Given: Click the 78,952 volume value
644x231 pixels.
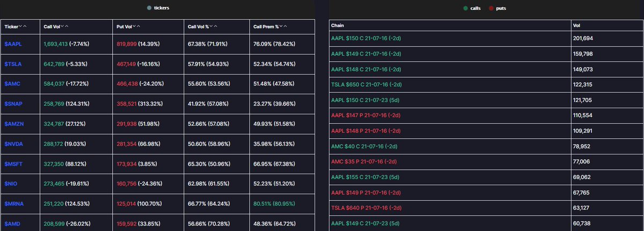Looking at the screenshot, I should (582, 146).
